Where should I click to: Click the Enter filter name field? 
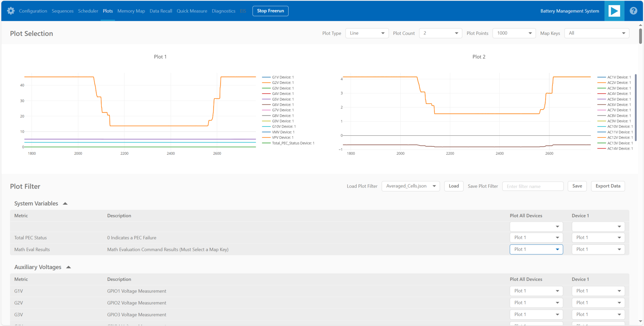point(533,186)
